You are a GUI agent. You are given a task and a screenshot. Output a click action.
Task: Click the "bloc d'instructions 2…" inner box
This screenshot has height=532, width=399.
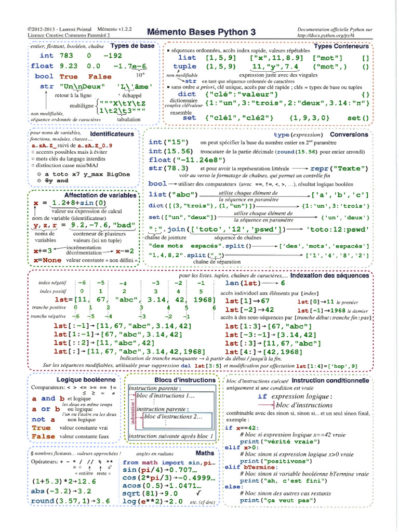178,421
